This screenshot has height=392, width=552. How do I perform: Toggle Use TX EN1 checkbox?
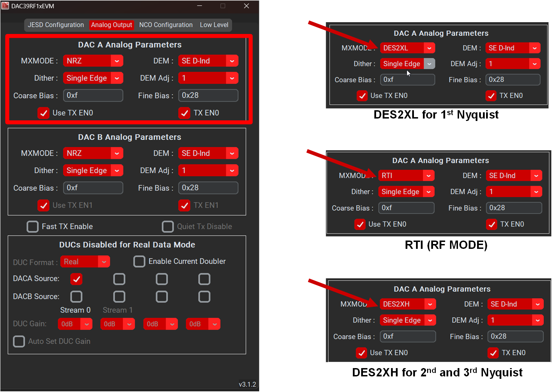tap(43, 206)
